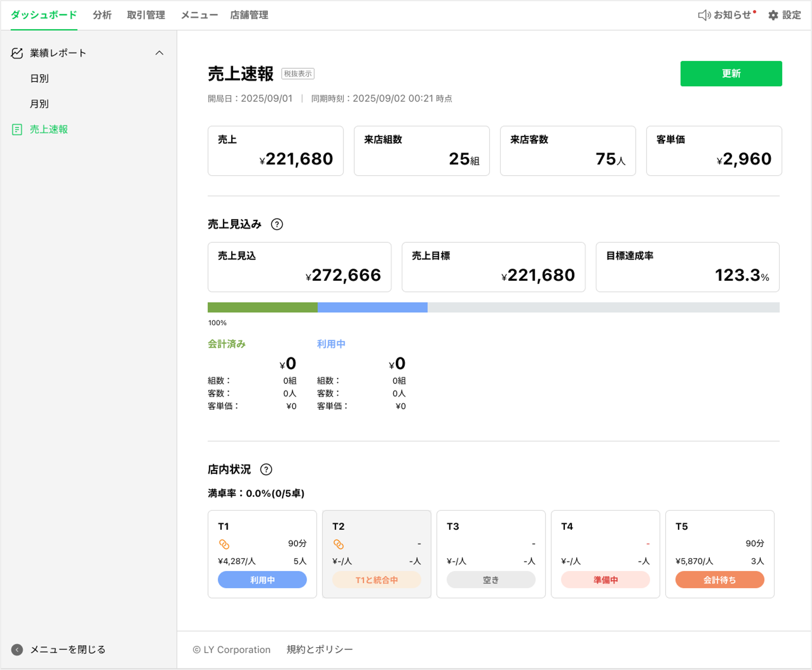Open the 規約とポリシー link

pyautogui.click(x=319, y=649)
